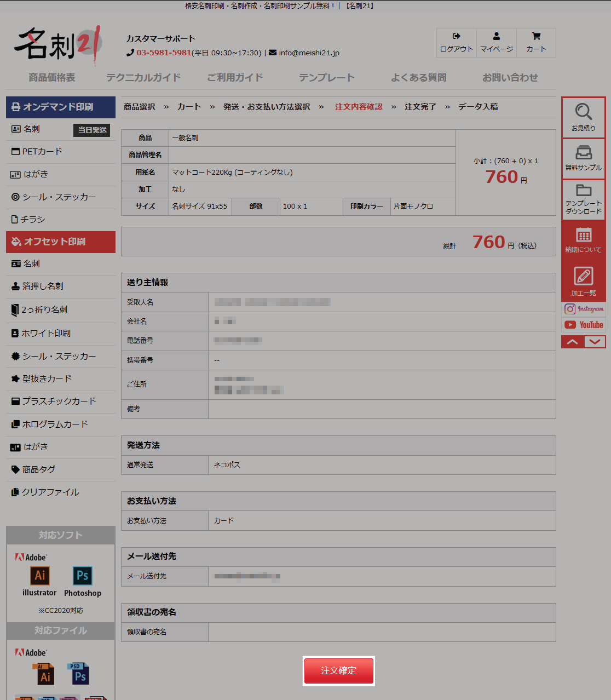Go to 発送・お支払い方法選択 breadcrumb step
The image size is (611, 700).
point(267,107)
